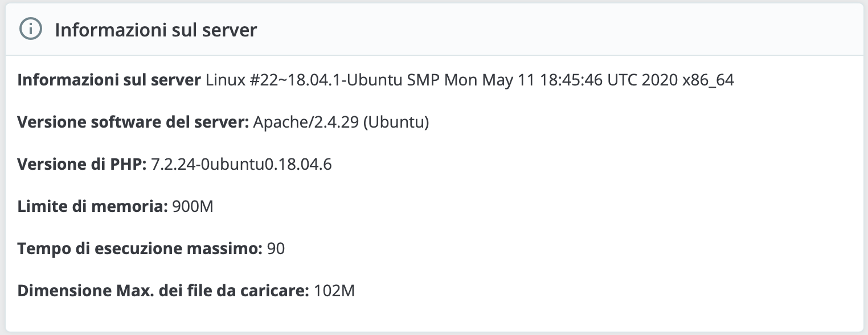Select the "Versione di PHP:" label
Viewport: 868px width, 335px height.
pos(82,165)
